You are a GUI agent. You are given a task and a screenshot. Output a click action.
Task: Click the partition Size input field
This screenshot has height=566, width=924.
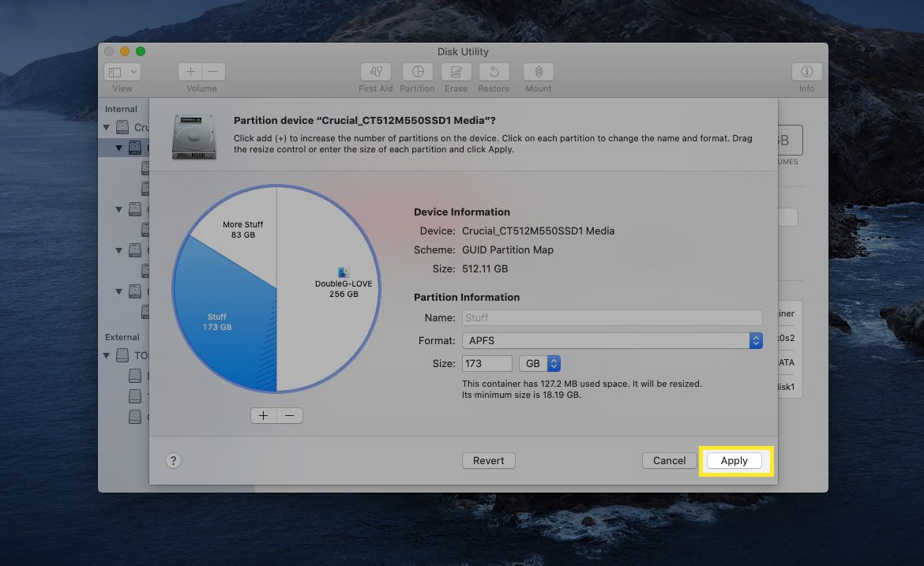point(487,363)
